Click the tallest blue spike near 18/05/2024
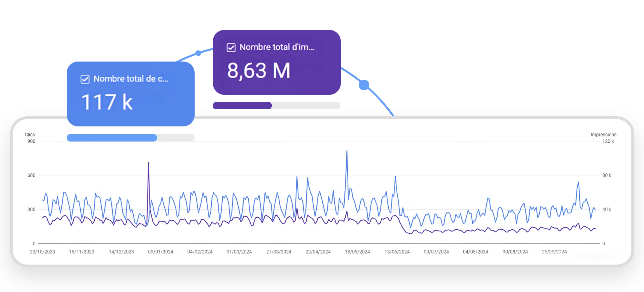Viewport: 644px width, 292px height. tap(347, 150)
